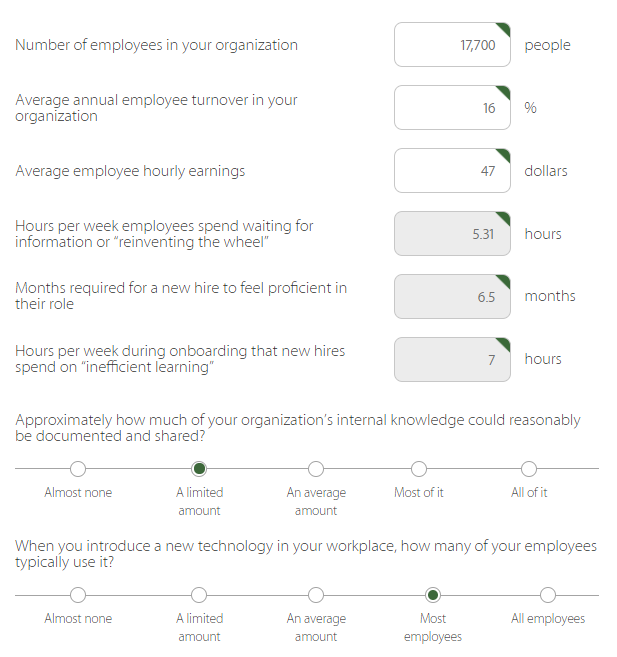Select 'Most of it' for knowledge documented
The image size is (617, 657).
pos(419,469)
